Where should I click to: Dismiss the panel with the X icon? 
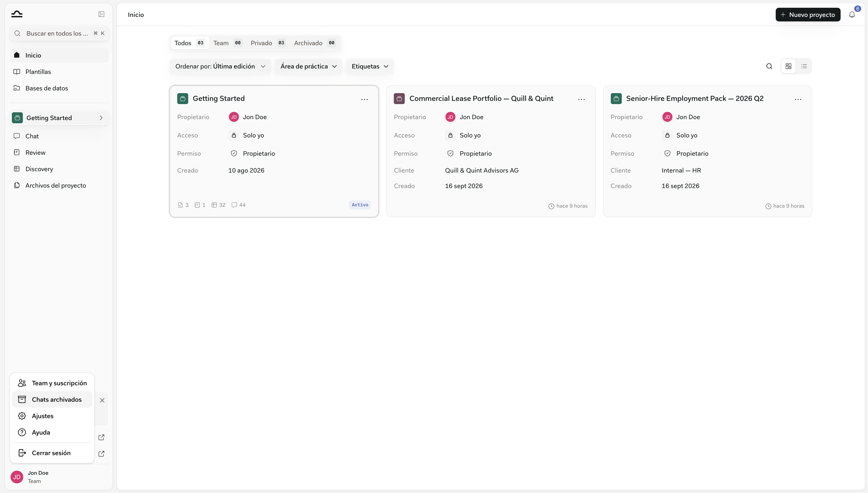pyautogui.click(x=102, y=400)
